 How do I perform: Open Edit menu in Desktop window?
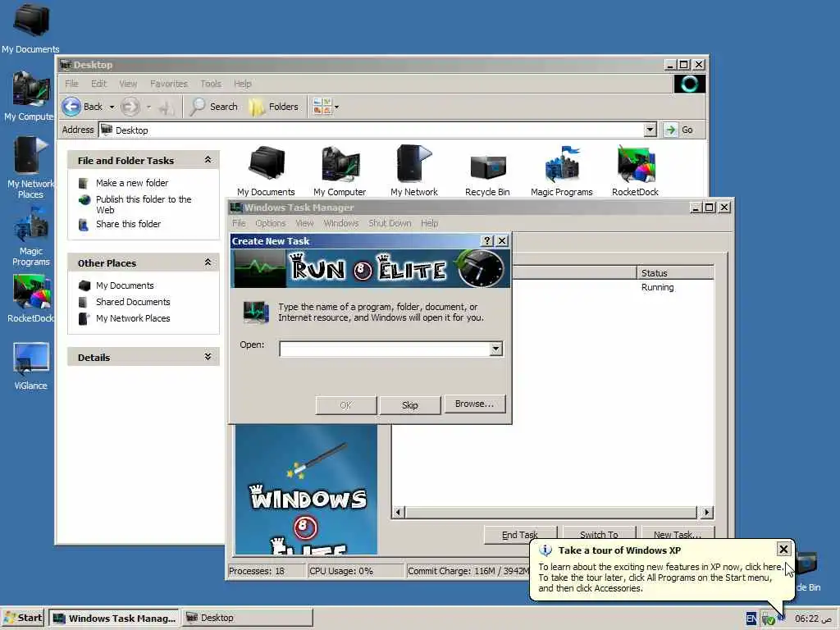point(98,84)
